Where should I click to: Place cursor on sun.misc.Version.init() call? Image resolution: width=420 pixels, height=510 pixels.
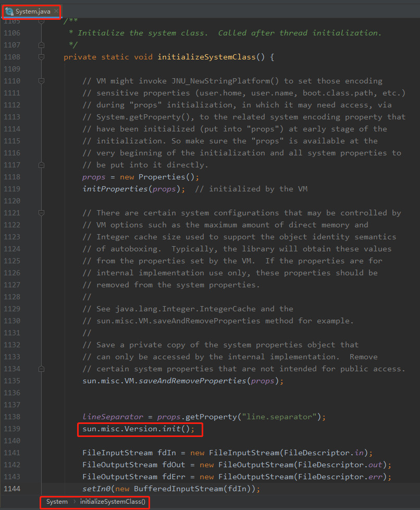pyautogui.click(x=138, y=429)
